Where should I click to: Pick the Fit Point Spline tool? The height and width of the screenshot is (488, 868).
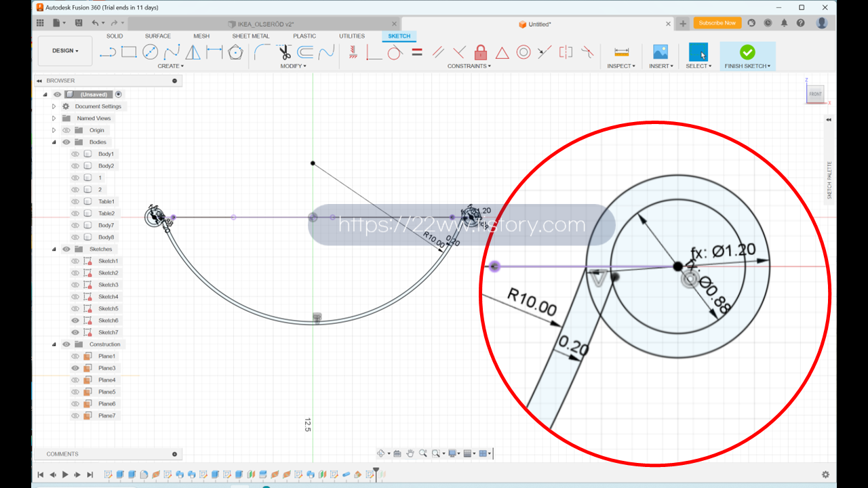[172, 52]
